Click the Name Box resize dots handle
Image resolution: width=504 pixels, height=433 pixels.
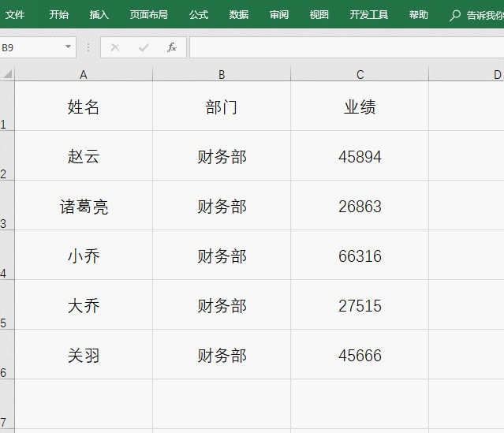[x=88, y=47]
